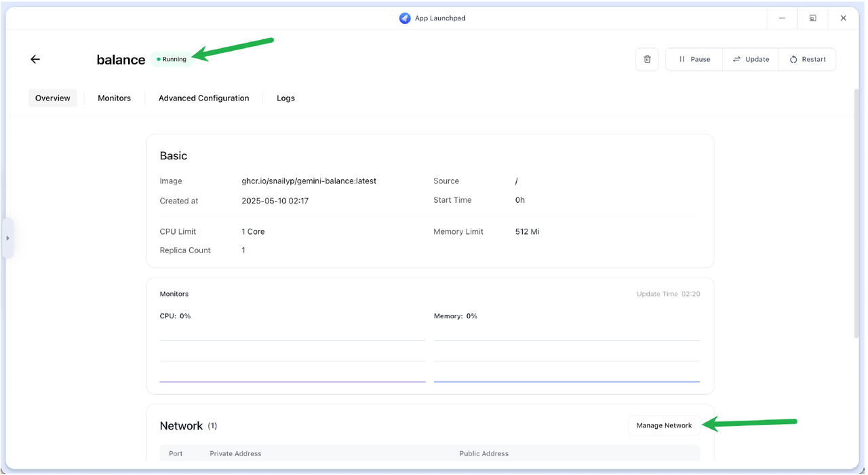Switch to the Monitors tab
Screen dimensions: 868x475
[x=113, y=98]
